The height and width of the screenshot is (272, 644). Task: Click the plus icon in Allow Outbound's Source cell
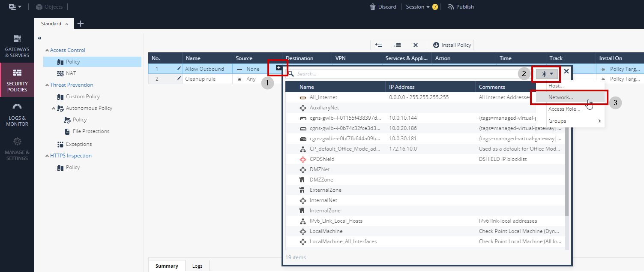(x=278, y=68)
